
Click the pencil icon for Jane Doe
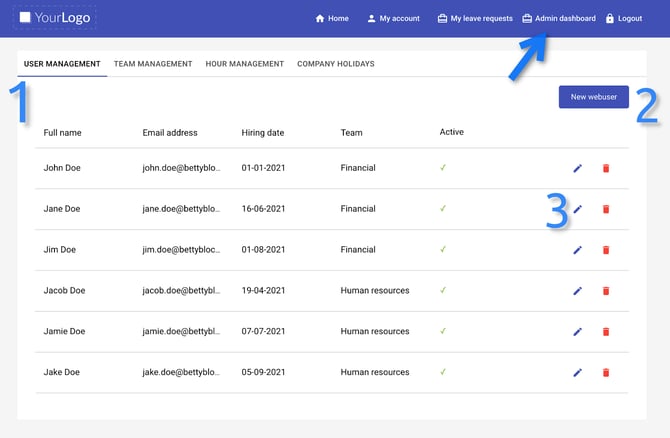[x=577, y=209]
